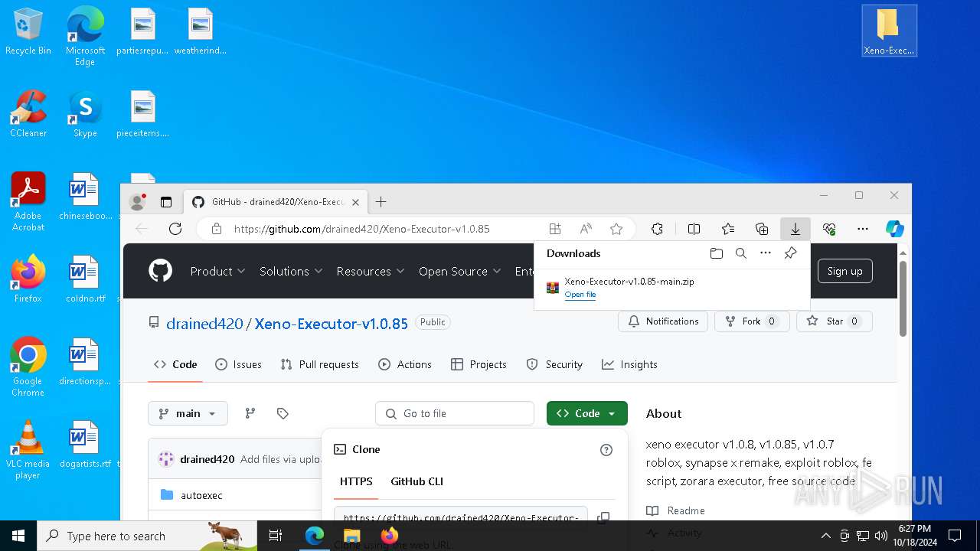Click the read aloud icon in address bar
The width and height of the screenshot is (980, 551).
pos(586,229)
